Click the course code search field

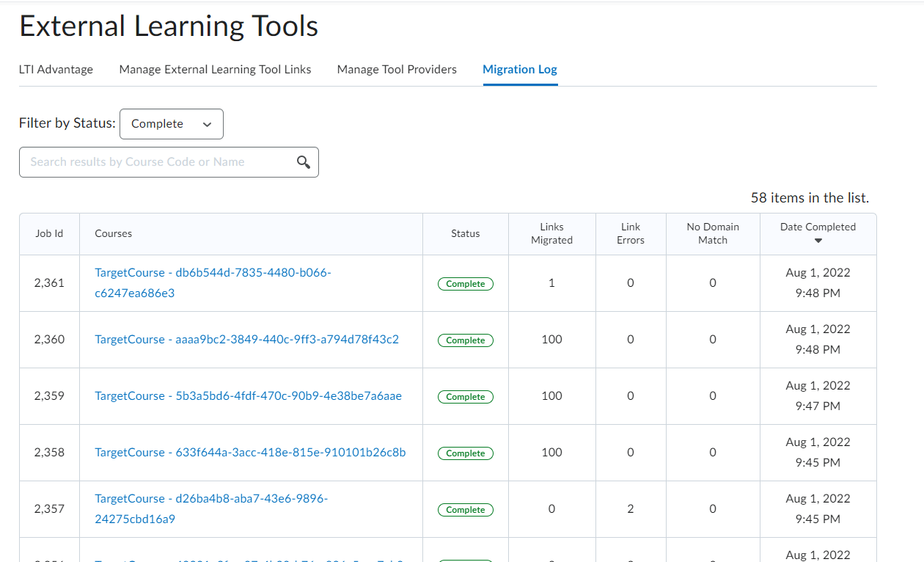click(169, 162)
